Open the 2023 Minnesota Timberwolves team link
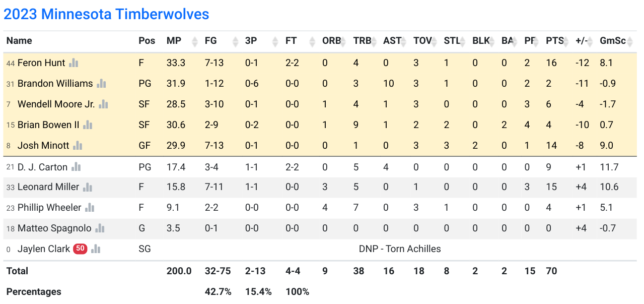The height and width of the screenshot is (304, 644). (x=106, y=14)
